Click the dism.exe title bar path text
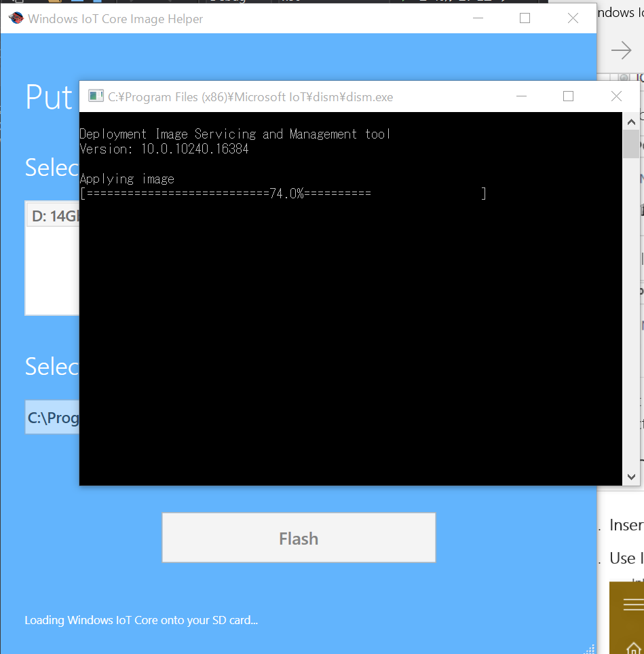The height and width of the screenshot is (654, 644). pyautogui.click(x=250, y=96)
